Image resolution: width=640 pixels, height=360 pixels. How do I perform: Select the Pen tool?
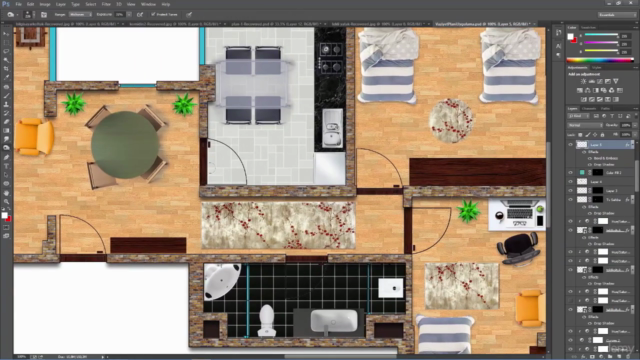pos(6,157)
